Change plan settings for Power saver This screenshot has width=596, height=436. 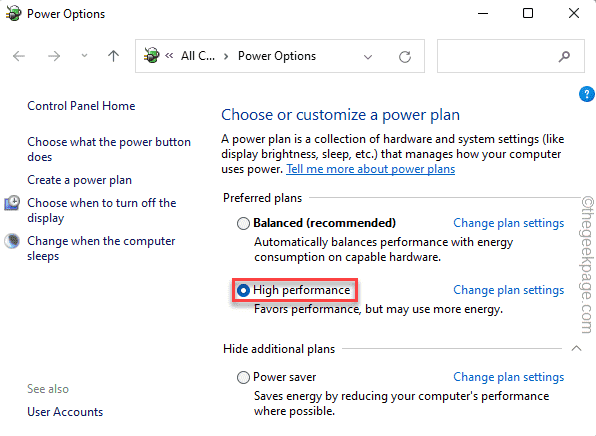pyautogui.click(x=509, y=377)
